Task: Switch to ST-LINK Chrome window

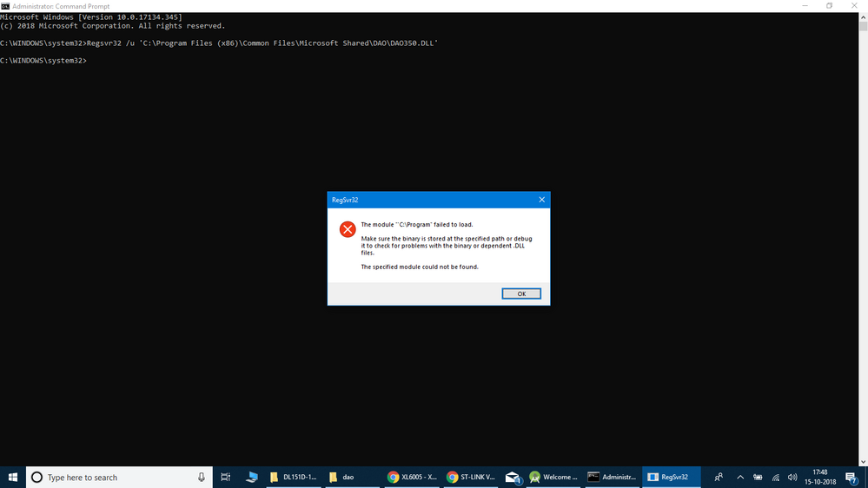Action: click(471, 477)
